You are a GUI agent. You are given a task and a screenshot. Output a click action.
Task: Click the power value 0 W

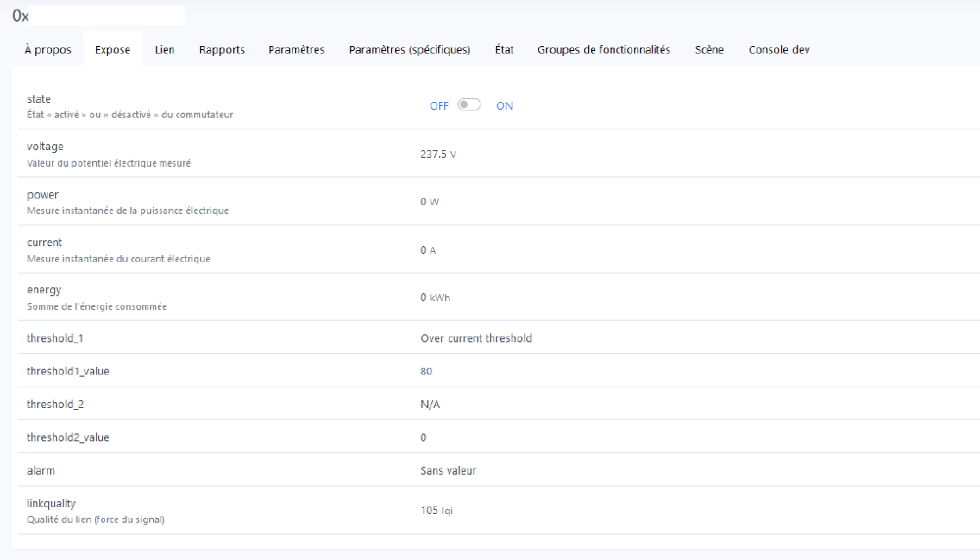click(429, 202)
